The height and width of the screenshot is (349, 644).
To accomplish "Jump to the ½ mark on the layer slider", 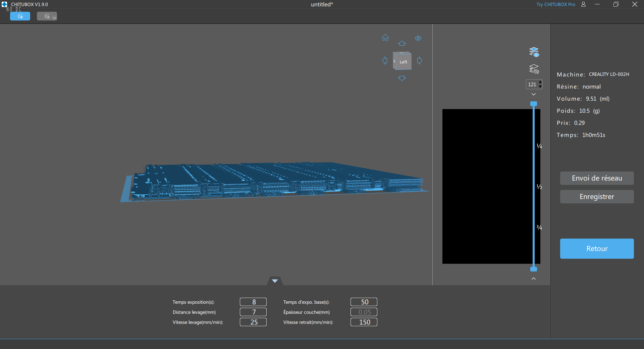I will click(539, 187).
